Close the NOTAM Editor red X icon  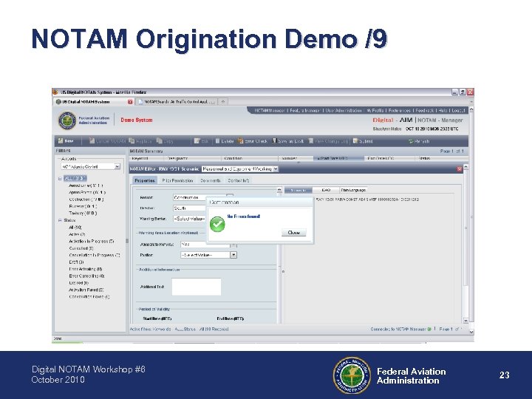click(x=460, y=169)
